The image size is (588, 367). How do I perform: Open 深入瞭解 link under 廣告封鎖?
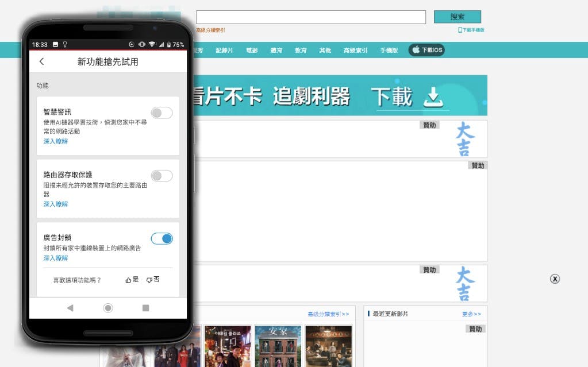tap(56, 258)
